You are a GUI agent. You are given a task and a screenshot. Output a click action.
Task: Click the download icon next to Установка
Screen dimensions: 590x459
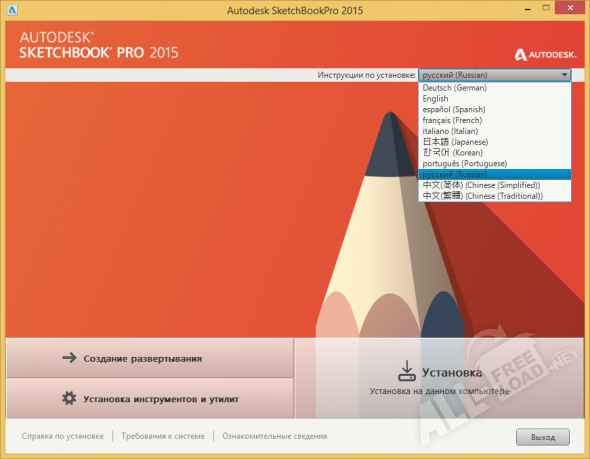point(407,371)
